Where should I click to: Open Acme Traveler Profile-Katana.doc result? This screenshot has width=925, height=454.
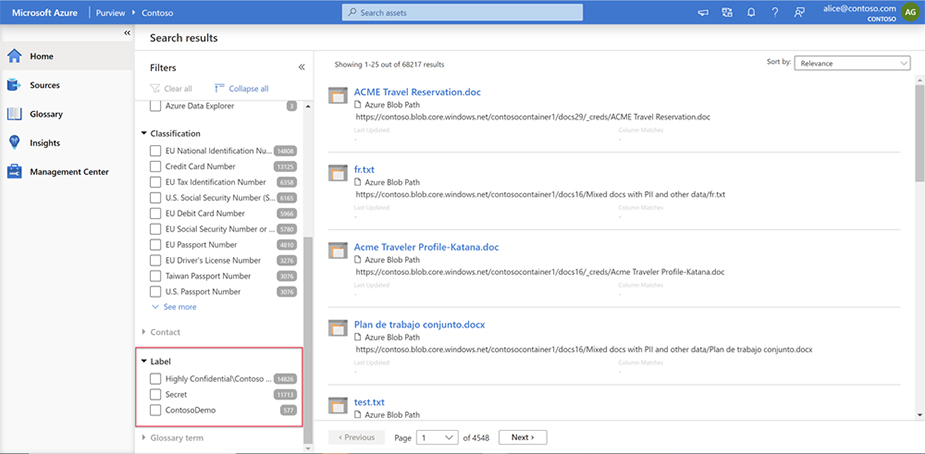427,247
